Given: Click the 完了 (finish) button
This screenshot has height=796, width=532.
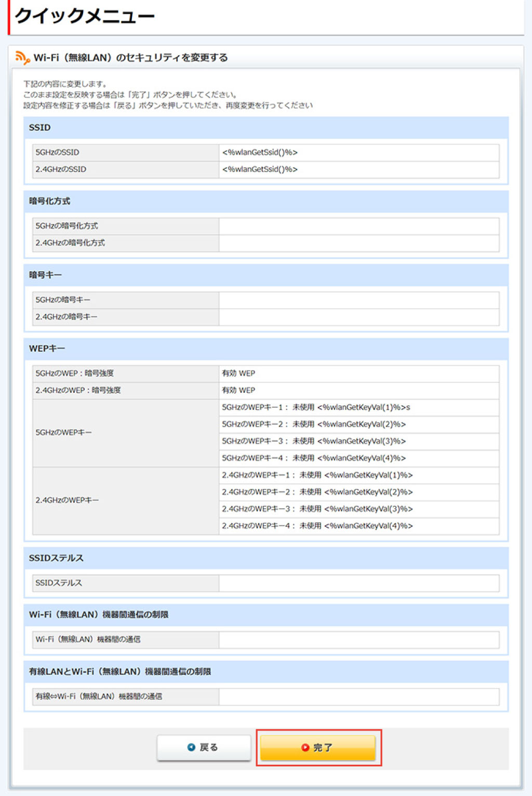Looking at the screenshot, I should [x=318, y=747].
